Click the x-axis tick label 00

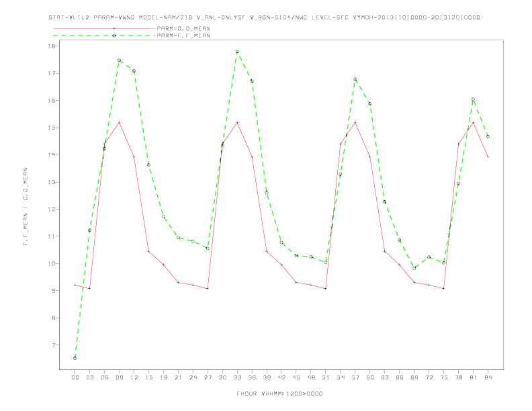[75, 377]
